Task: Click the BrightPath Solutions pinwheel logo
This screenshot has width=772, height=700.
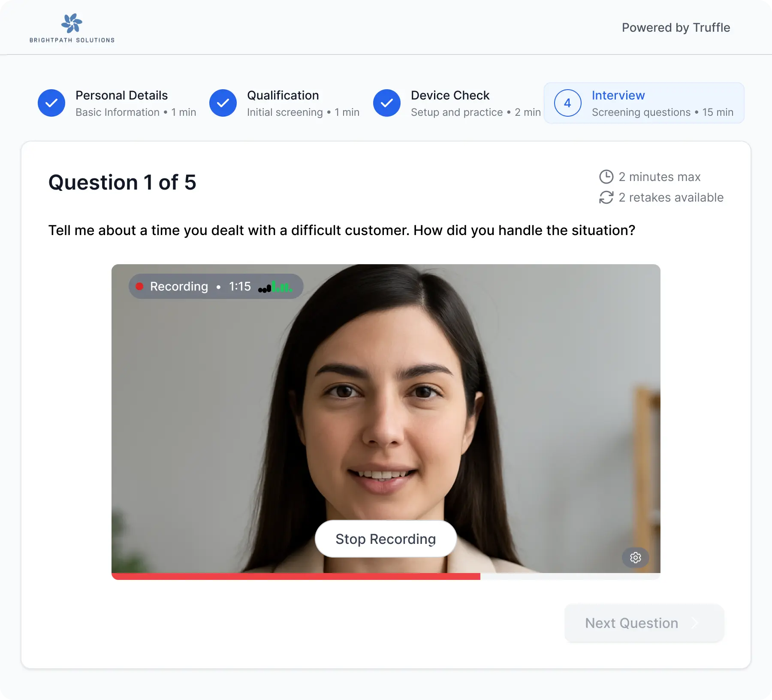Action: [72, 23]
